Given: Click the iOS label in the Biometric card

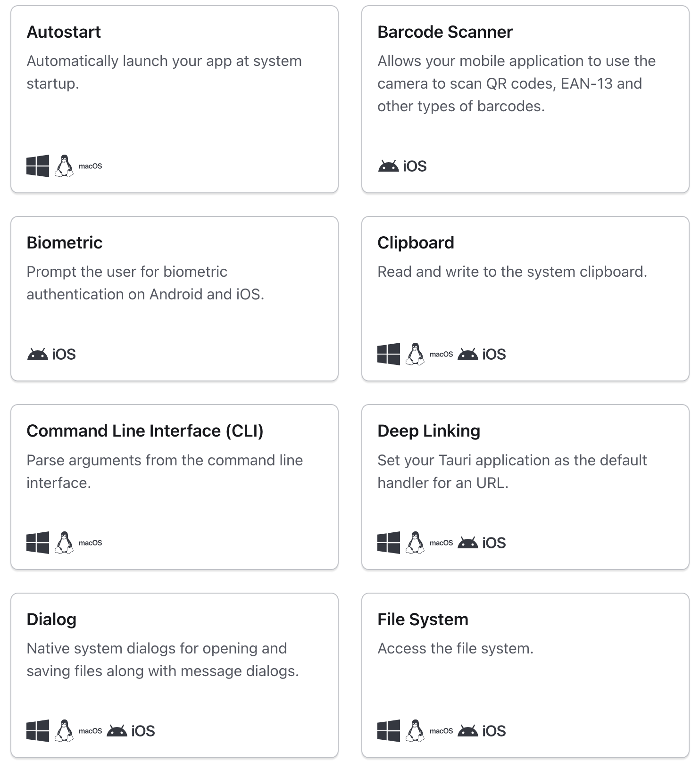Looking at the screenshot, I should click(x=64, y=354).
